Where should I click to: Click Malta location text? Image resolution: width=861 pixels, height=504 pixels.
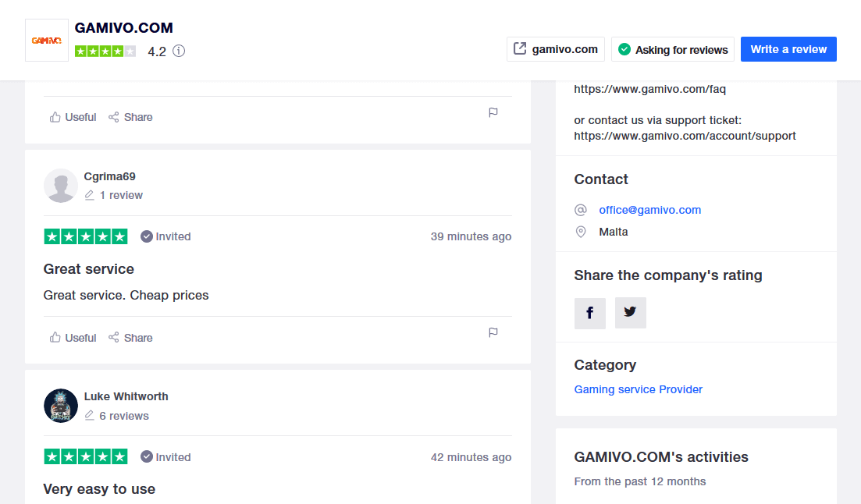tap(614, 232)
